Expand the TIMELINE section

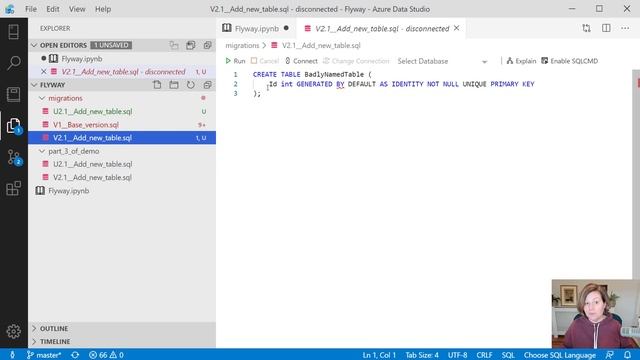[x=122, y=342]
